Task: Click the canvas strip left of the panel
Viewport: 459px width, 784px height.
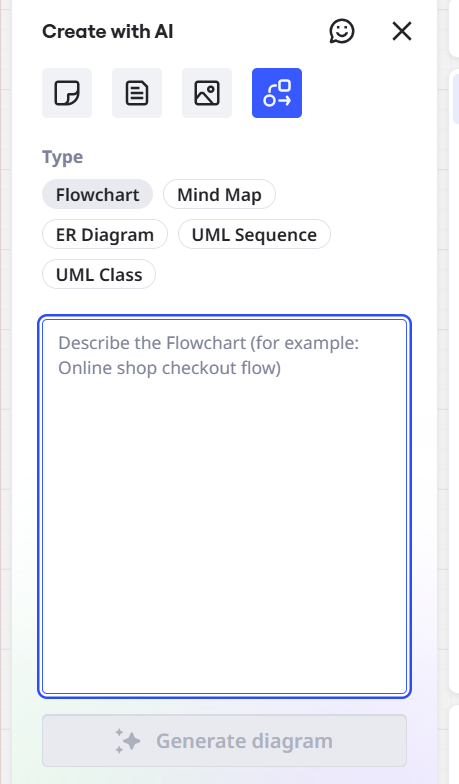Action: 6,392
